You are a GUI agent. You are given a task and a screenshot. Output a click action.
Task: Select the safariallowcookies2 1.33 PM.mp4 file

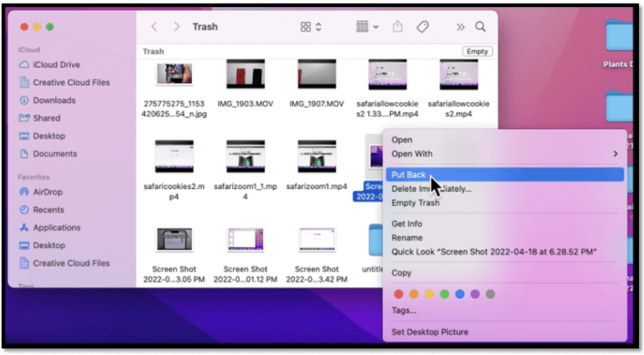(x=387, y=89)
